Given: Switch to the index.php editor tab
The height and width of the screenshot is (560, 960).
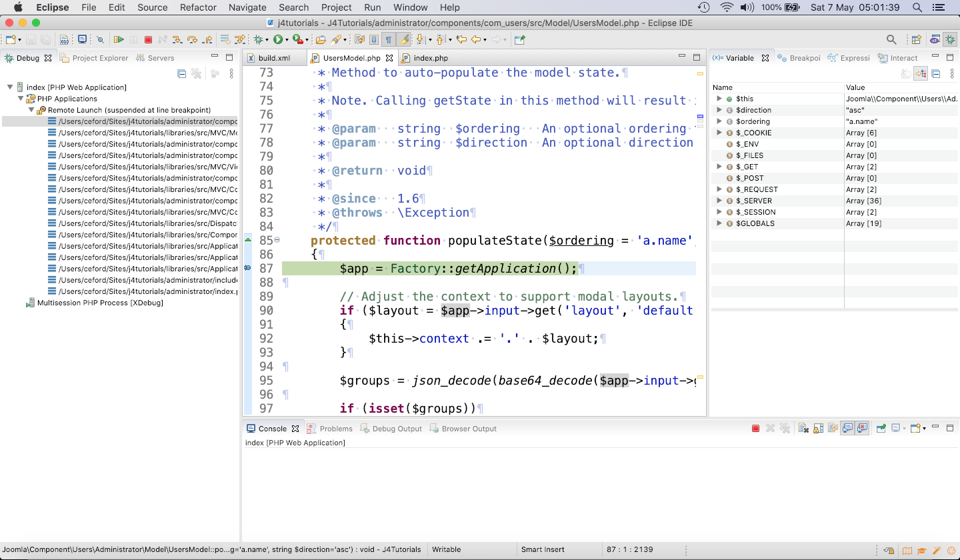Looking at the screenshot, I should pos(425,58).
